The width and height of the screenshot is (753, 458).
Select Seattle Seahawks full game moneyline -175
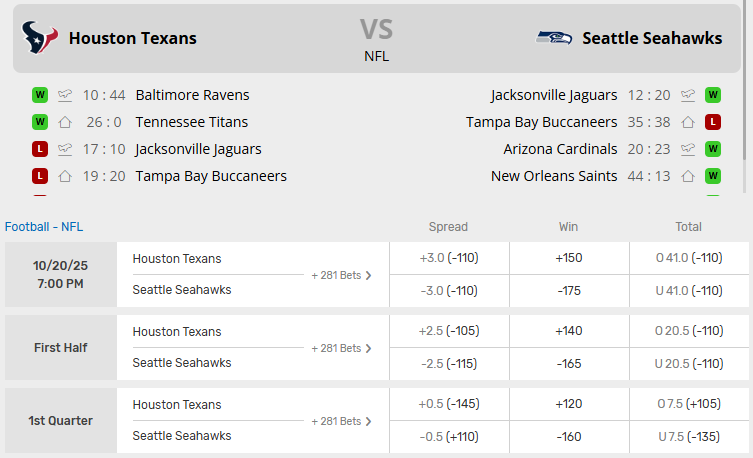coord(569,291)
